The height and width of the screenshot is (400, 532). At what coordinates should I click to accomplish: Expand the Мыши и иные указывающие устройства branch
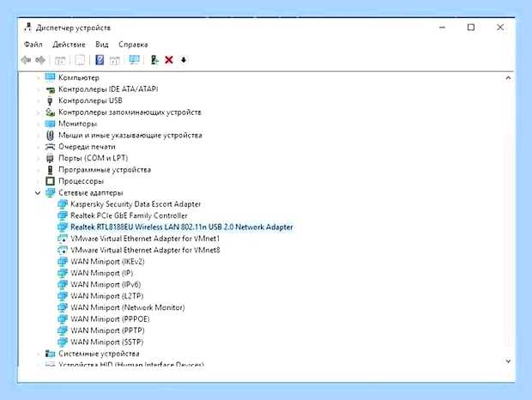coord(38,136)
